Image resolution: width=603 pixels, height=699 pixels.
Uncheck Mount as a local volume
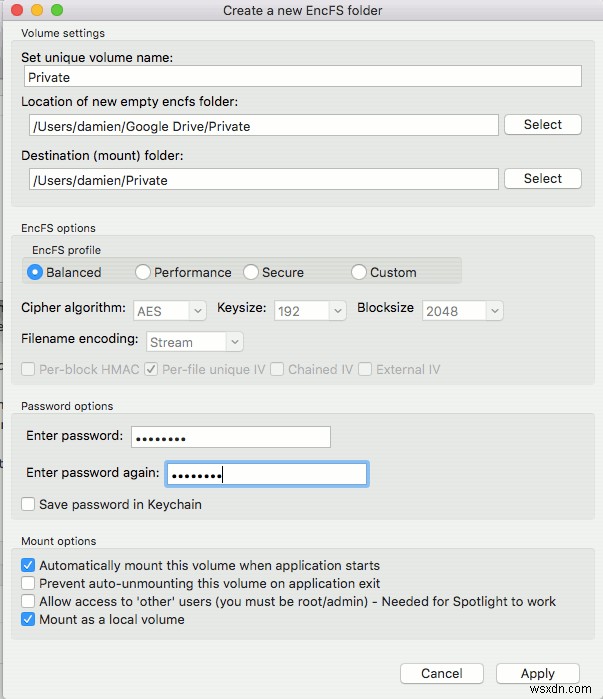tap(28, 619)
